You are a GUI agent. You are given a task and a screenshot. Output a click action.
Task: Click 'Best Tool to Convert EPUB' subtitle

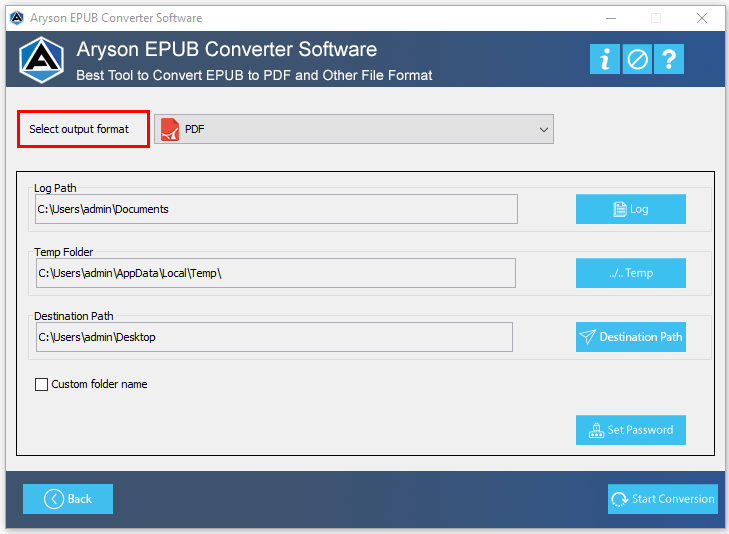254,75
